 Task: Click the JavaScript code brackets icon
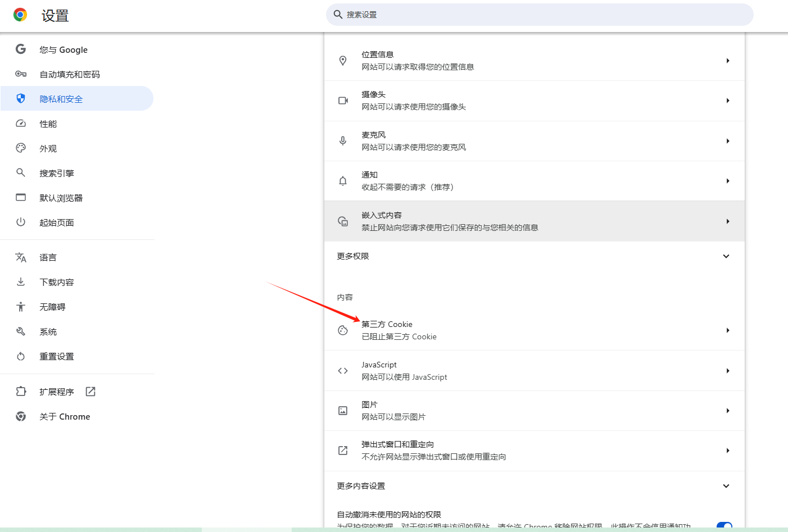[x=343, y=371]
